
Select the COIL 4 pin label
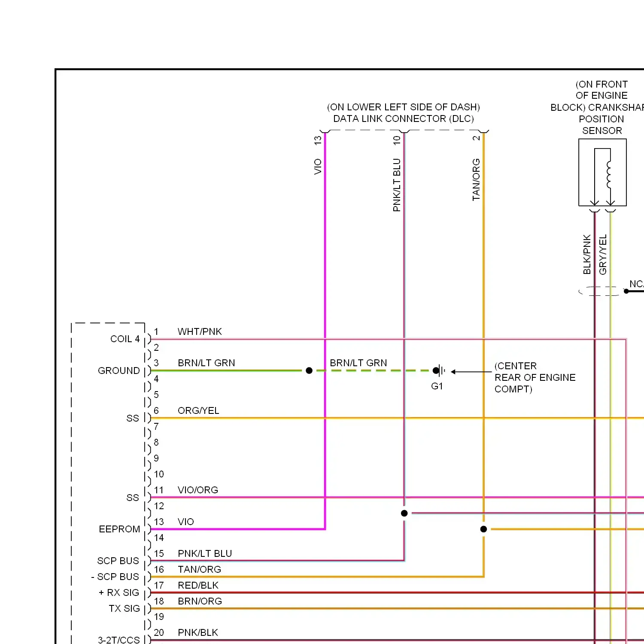click(125, 339)
